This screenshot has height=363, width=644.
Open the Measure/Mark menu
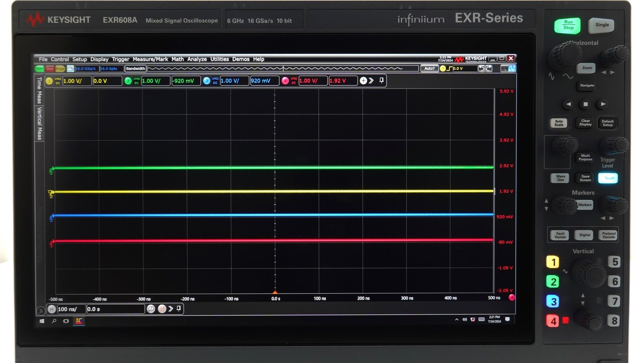[150, 59]
